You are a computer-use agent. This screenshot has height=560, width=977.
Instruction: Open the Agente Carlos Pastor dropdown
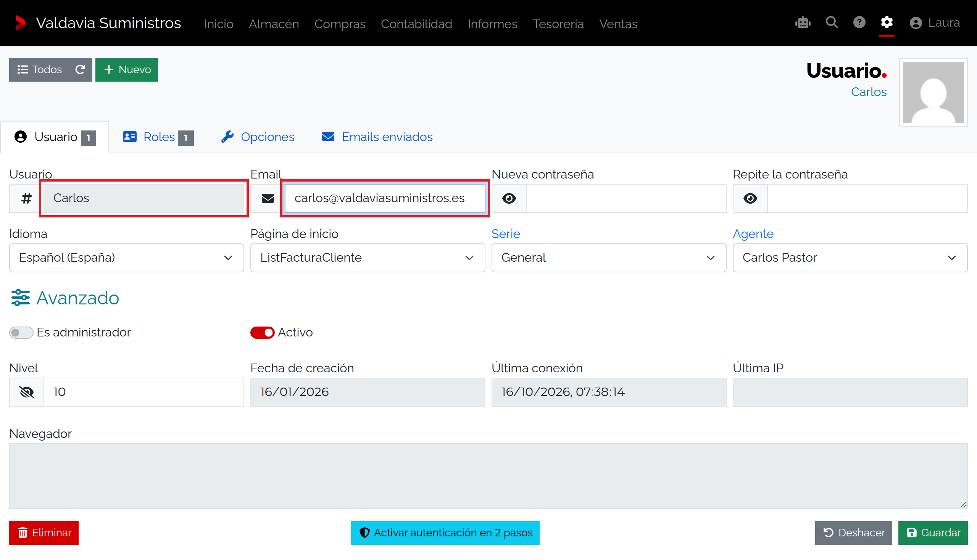[850, 258]
